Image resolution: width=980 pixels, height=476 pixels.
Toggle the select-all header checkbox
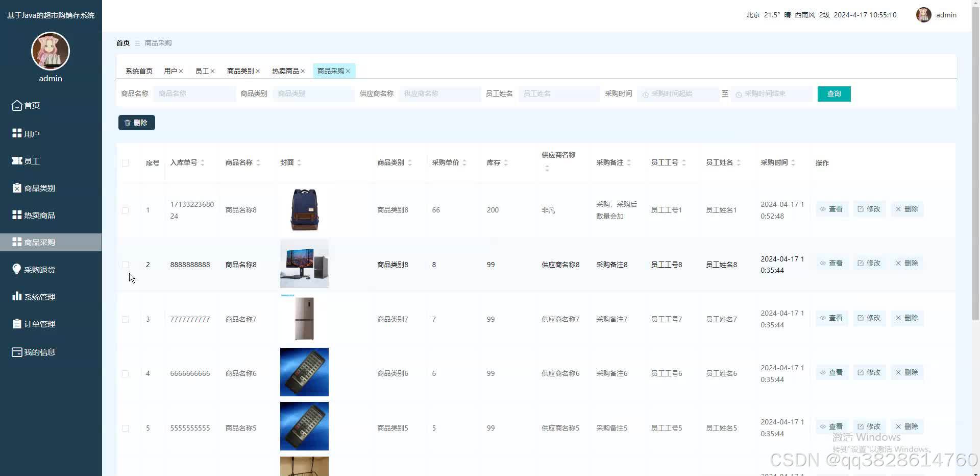[125, 163]
